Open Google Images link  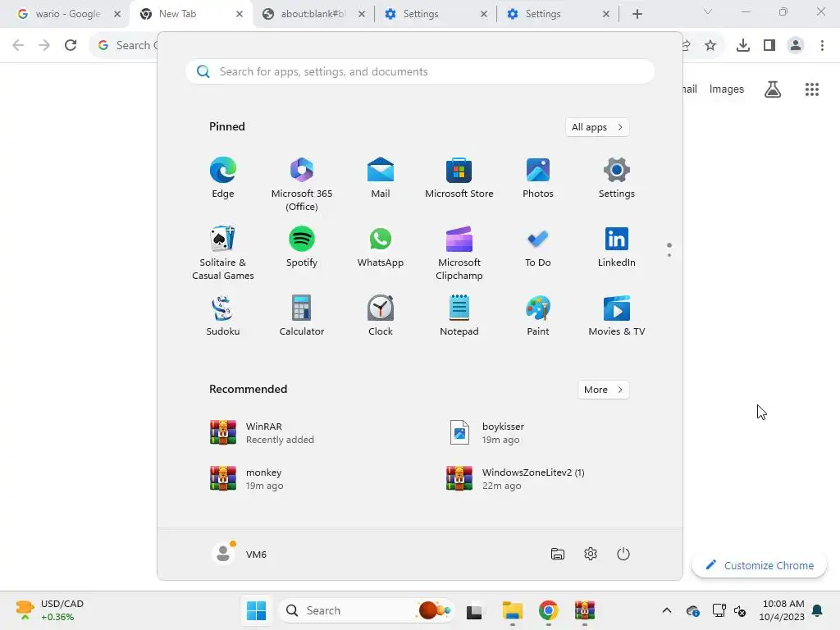coord(727,89)
